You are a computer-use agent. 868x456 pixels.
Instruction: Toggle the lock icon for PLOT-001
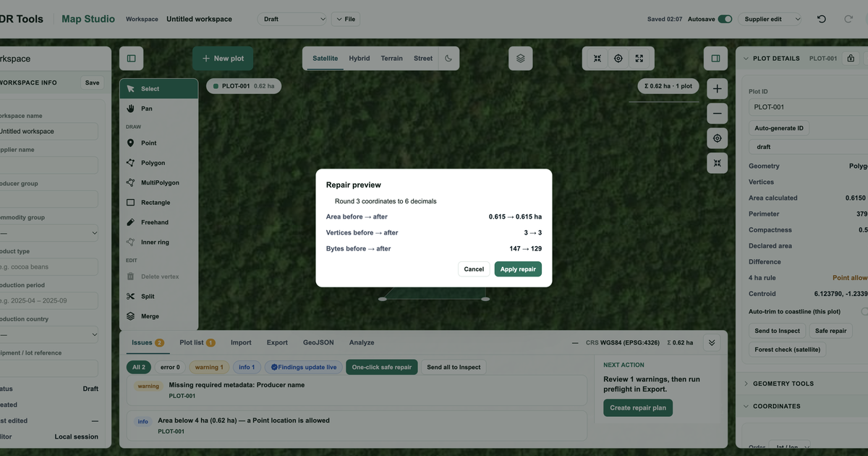click(x=851, y=58)
